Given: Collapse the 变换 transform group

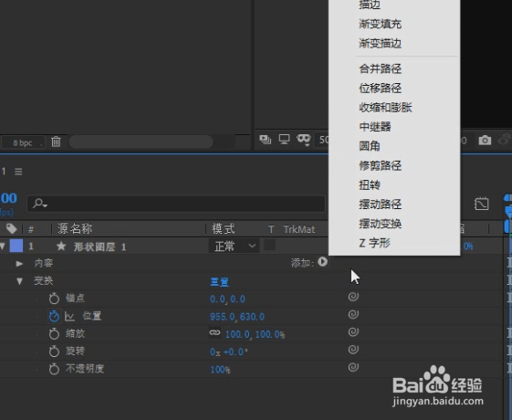Looking at the screenshot, I should click(19, 281).
